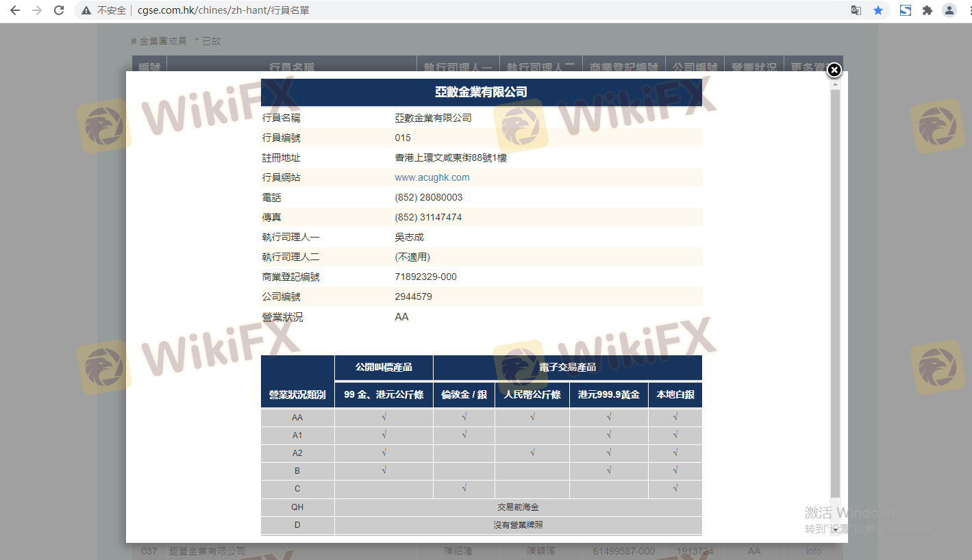This screenshot has width=972, height=560.
Task: Open the Extensions puzzle icon
Action: click(927, 10)
